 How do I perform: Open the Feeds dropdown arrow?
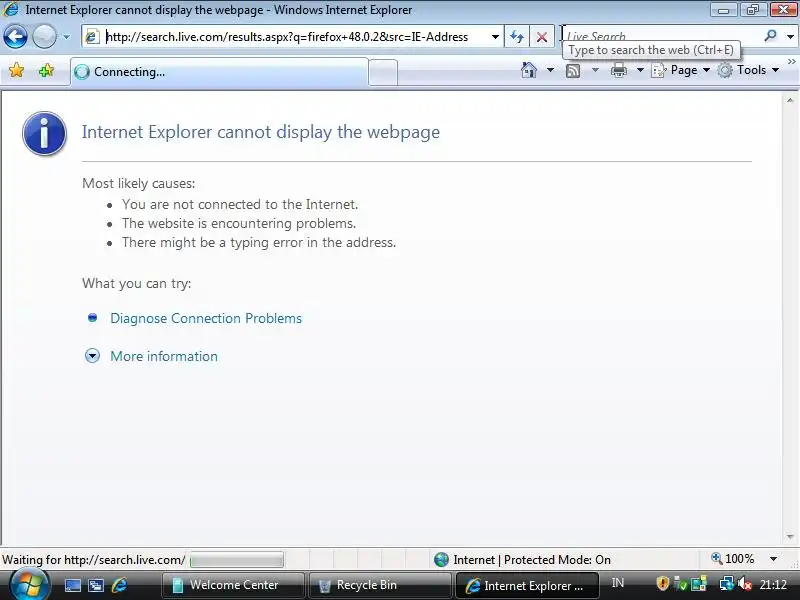coord(595,70)
